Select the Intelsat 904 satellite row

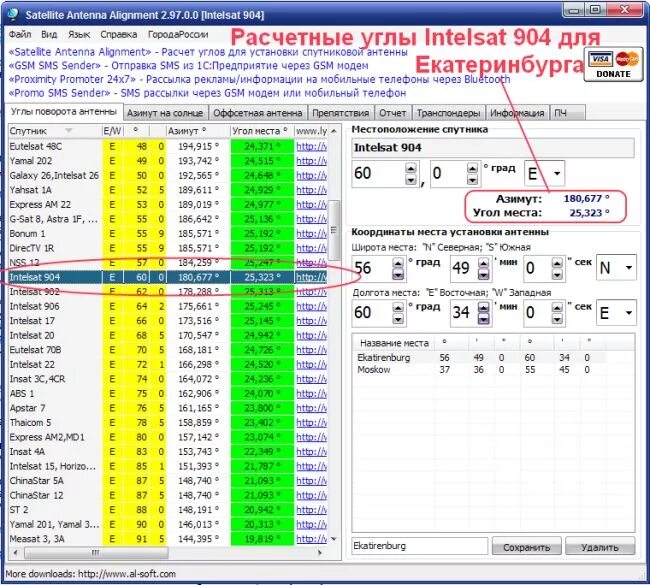(168, 277)
